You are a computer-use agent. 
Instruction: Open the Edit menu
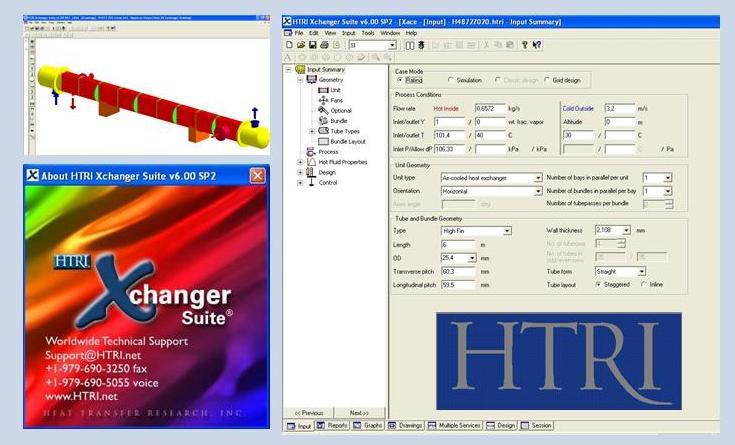click(x=314, y=33)
